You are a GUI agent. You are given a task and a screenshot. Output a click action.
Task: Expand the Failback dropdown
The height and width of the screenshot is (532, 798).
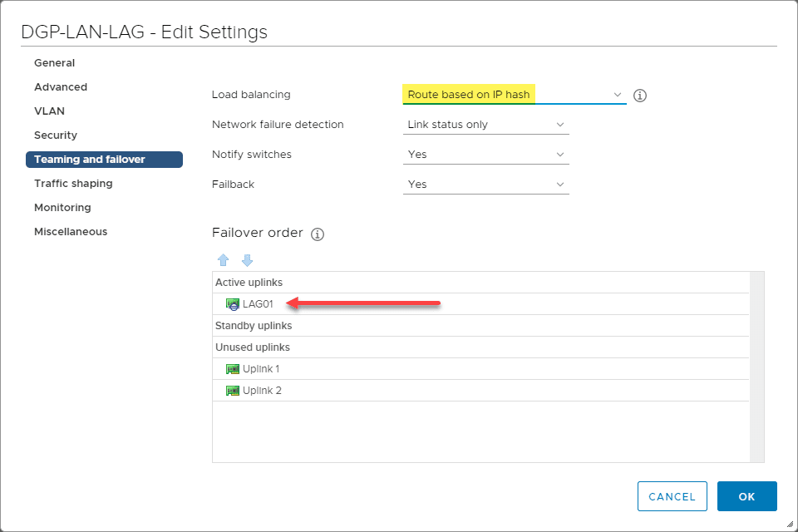[485, 185]
